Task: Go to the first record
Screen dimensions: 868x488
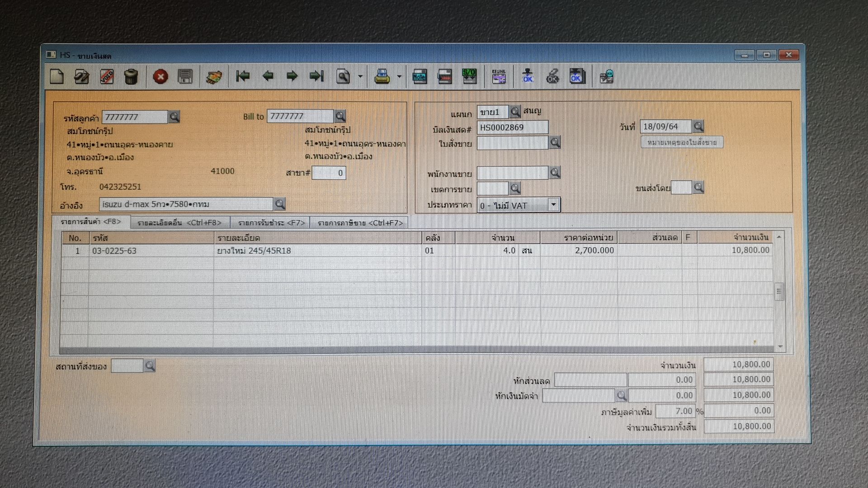Action: [243, 76]
